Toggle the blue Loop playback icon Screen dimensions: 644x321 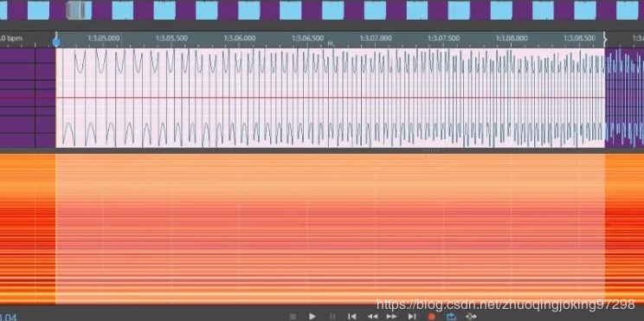(x=451, y=316)
